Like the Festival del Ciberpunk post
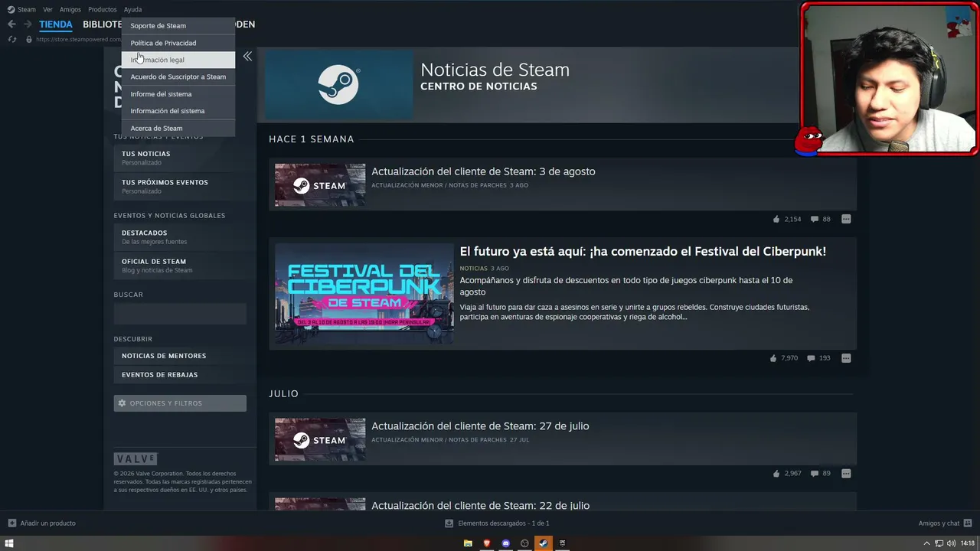The width and height of the screenshot is (980, 551). click(773, 358)
